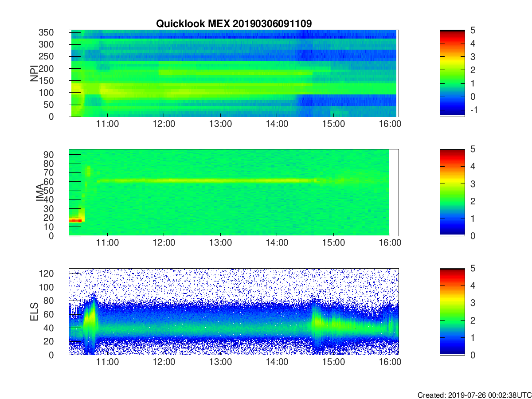Click the 11:00 label under NPI panel
This screenshot has height=399, width=532.
[x=107, y=124]
